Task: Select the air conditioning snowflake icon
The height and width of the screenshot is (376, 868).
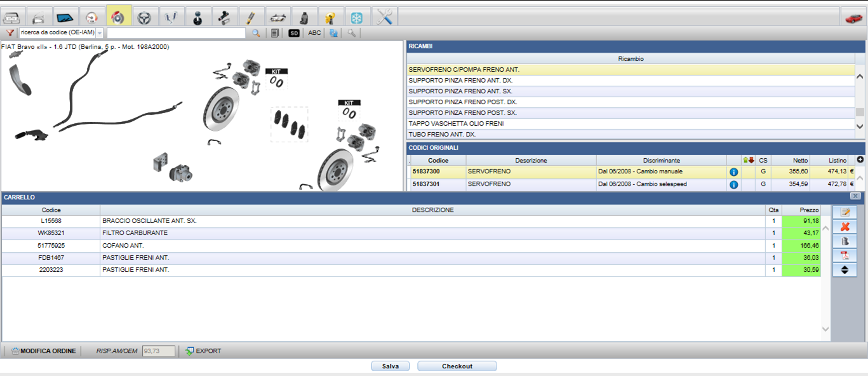Action: 357,17
